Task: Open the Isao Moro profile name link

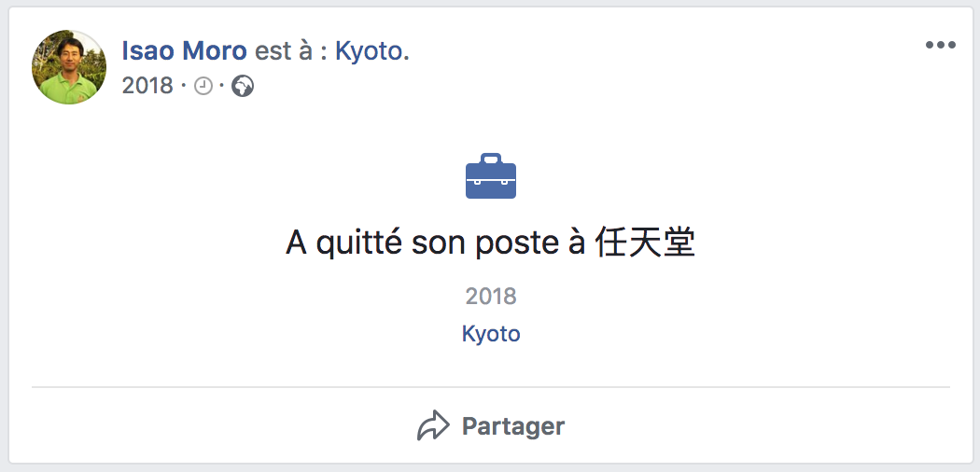Action: [x=184, y=51]
